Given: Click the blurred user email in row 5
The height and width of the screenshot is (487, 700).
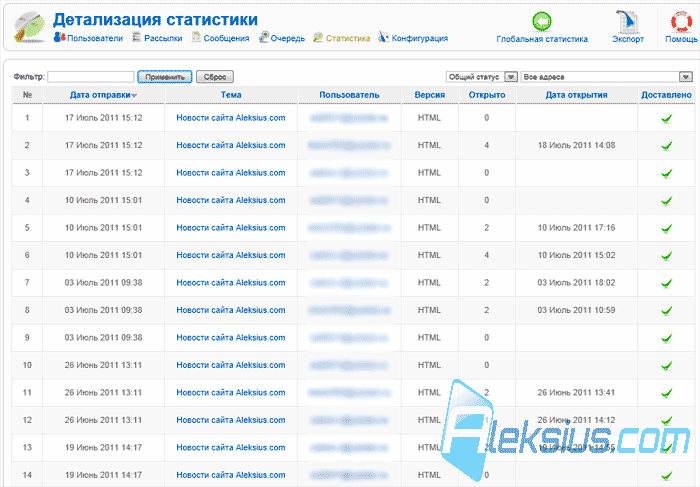Looking at the screenshot, I should 349,228.
